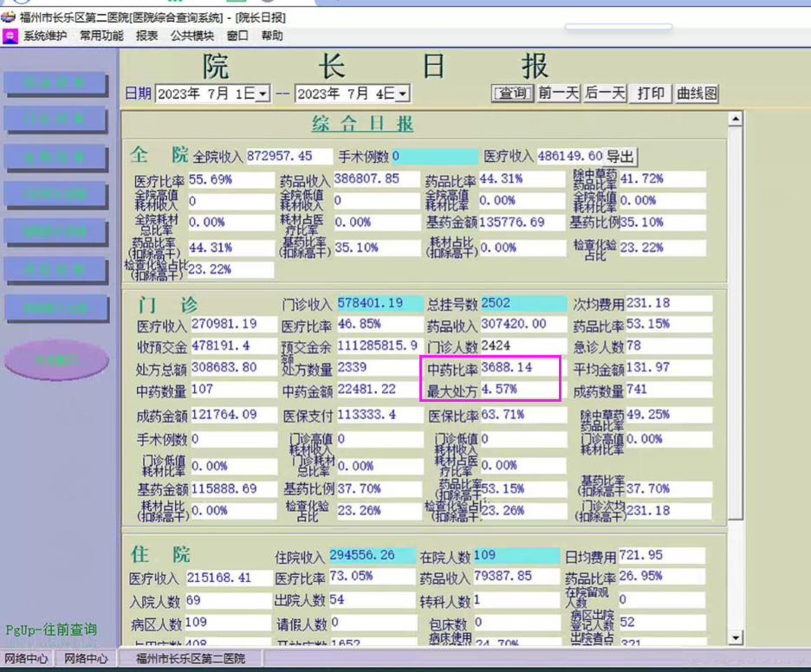Click 中药金额 value 22481.22
The image size is (811, 672).
click(x=380, y=389)
